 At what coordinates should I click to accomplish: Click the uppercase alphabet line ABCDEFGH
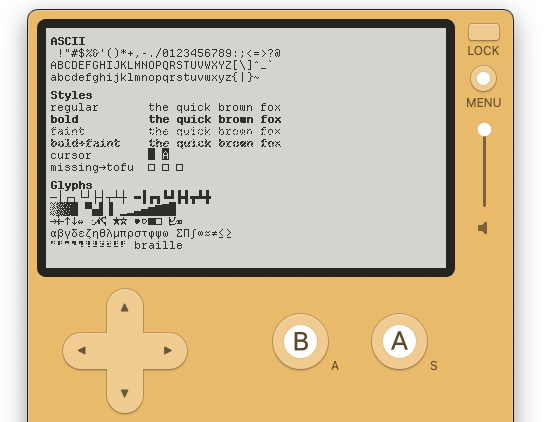pos(161,65)
